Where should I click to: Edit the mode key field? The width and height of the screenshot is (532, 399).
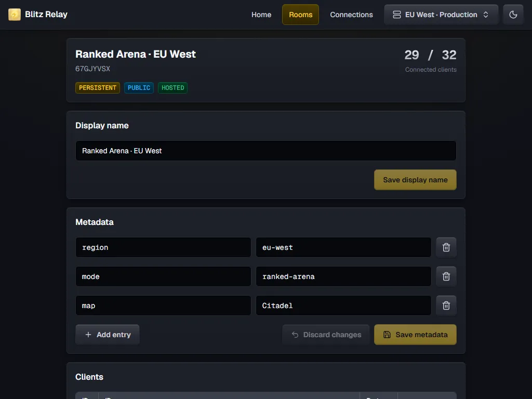[163, 276]
